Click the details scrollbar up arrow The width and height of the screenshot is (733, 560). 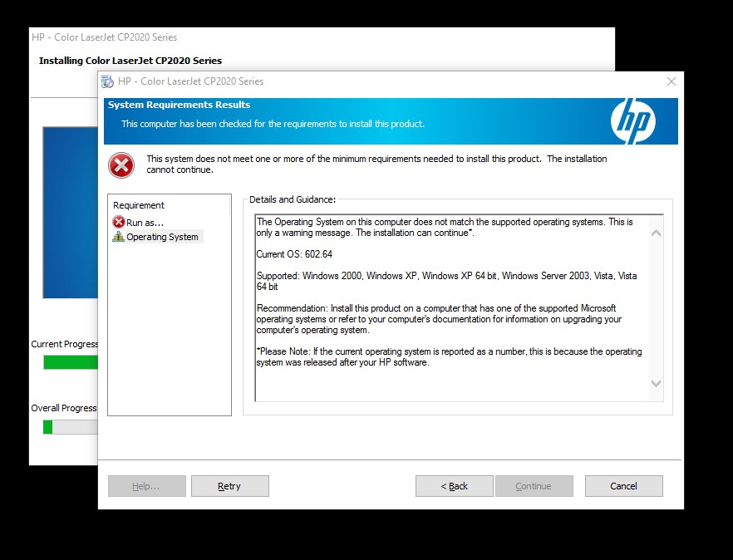[x=656, y=233]
